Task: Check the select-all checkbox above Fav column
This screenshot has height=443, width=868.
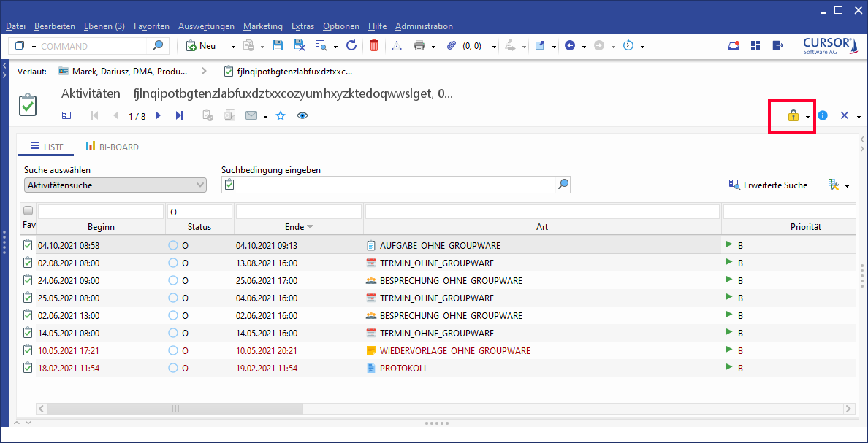Action: [28, 211]
